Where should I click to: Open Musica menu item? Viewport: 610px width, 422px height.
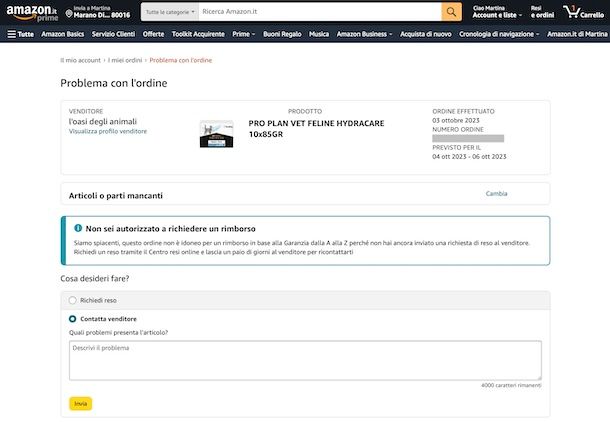coord(319,34)
